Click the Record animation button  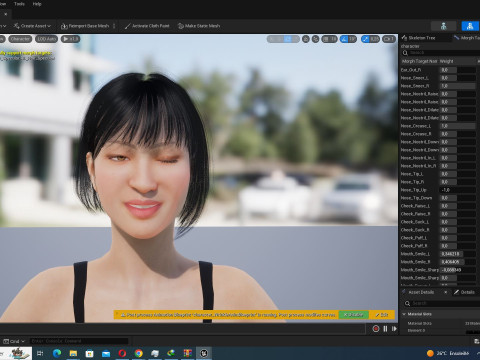tap(376, 329)
